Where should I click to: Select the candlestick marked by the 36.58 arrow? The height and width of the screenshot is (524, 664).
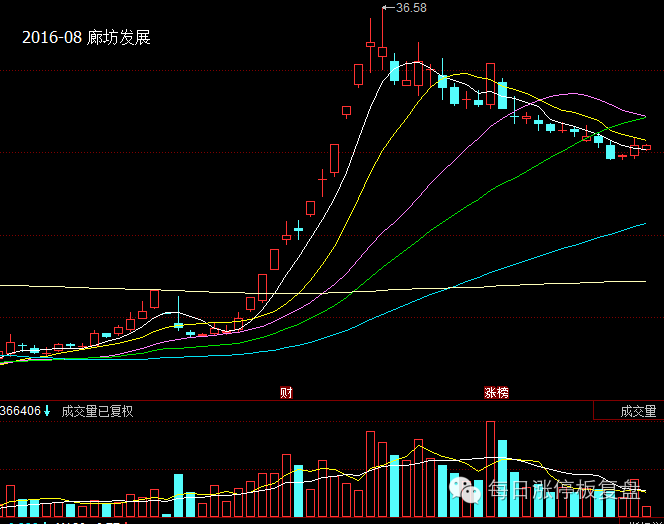pos(382,39)
